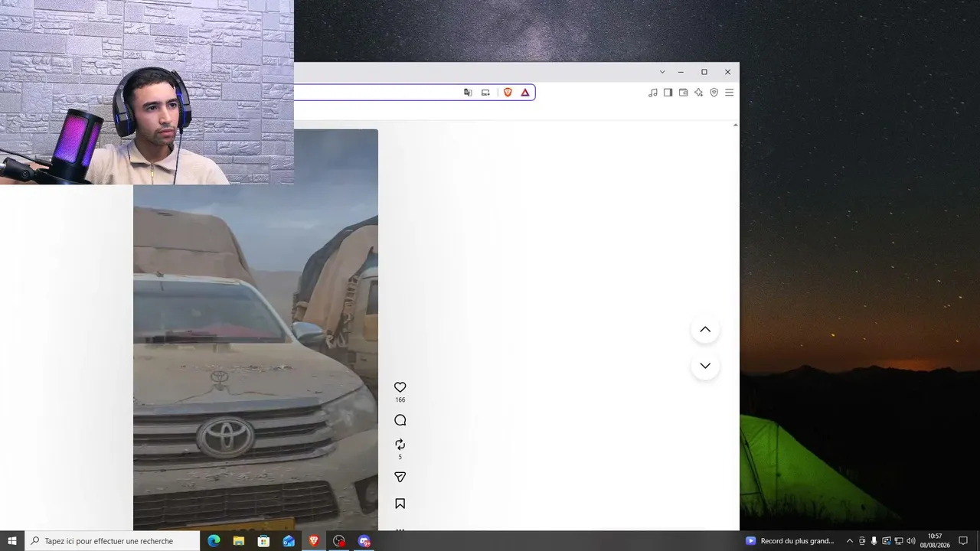
Task: Open the Brave Rewards triangle icon
Action: pos(525,93)
